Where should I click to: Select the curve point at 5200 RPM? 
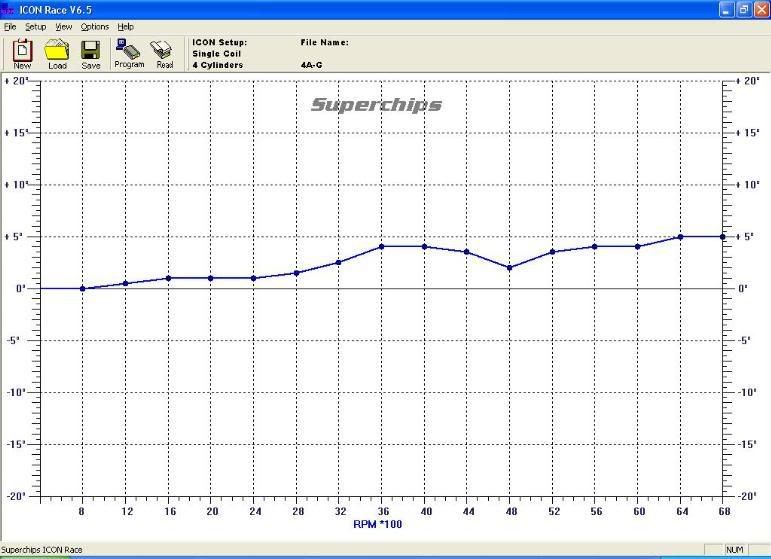pyautogui.click(x=552, y=252)
